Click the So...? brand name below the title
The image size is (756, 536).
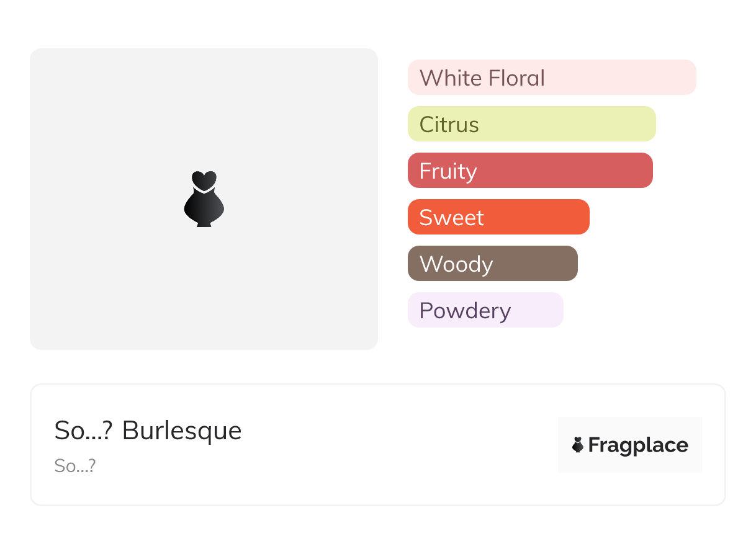pyautogui.click(x=75, y=466)
